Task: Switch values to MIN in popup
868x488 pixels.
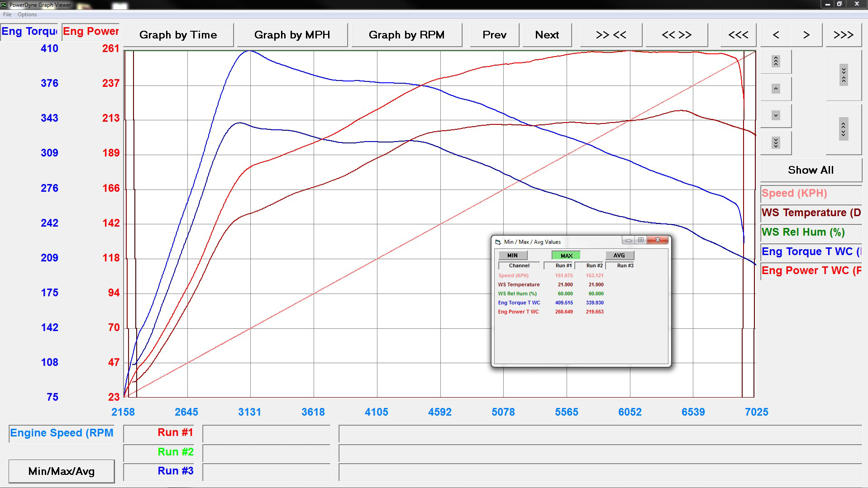Action: (512, 256)
